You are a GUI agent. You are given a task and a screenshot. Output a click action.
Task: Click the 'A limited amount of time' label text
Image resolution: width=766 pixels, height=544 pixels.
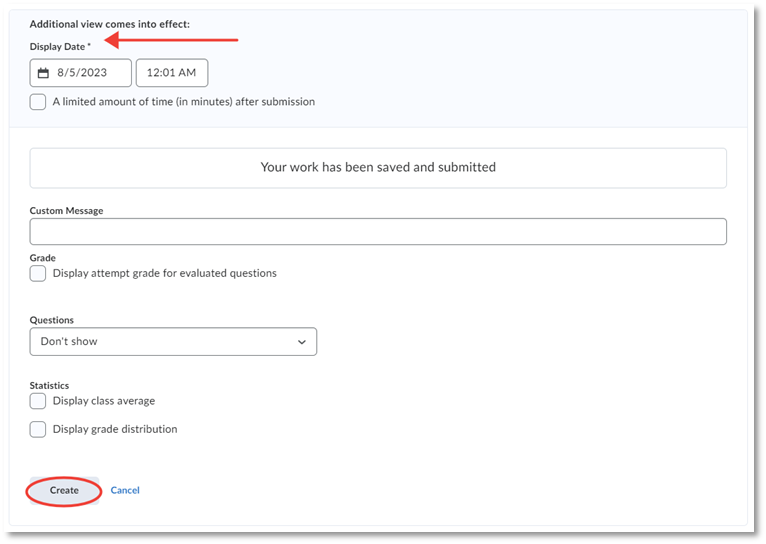point(183,102)
